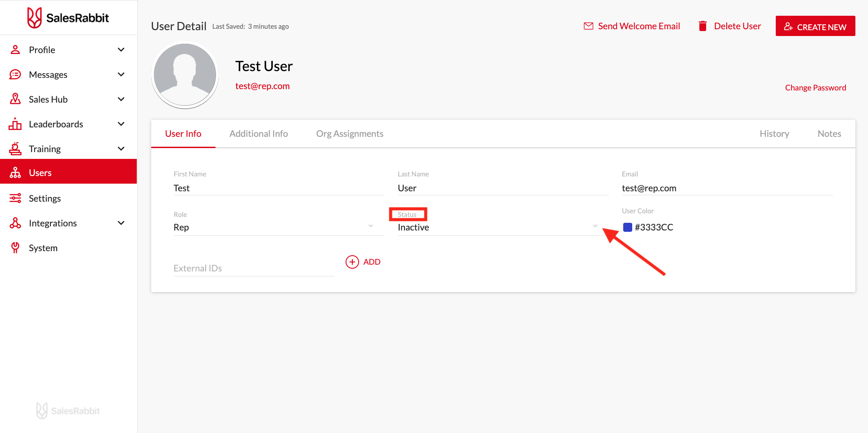The width and height of the screenshot is (868, 433).
Task: Click into the Email input field
Action: click(727, 188)
